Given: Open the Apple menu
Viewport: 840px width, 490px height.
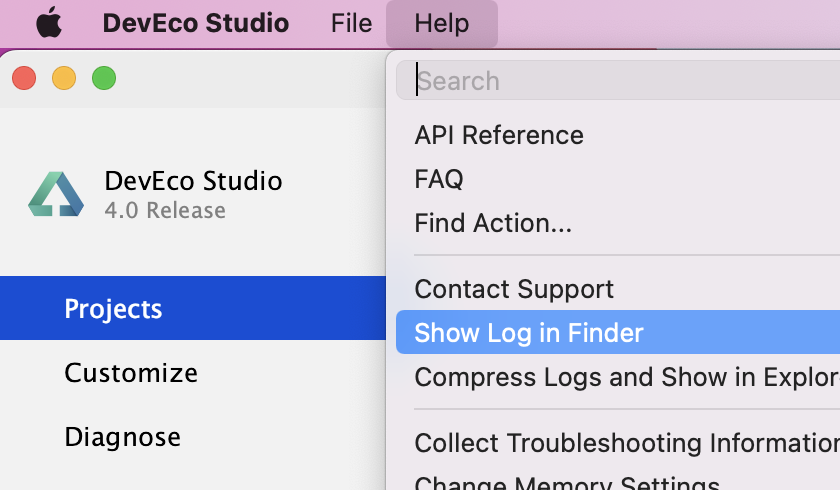Looking at the screenshot, I should (49, 23).
